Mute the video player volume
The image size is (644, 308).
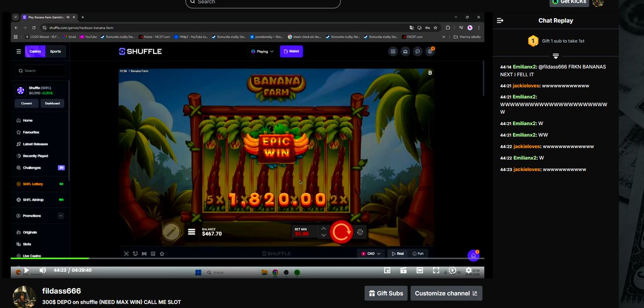(x=42, y=270)
